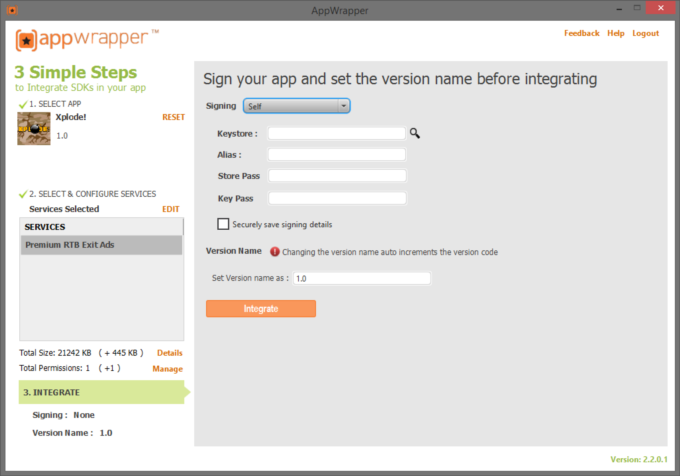Select Premium RTB Exit Ads service row
Image resolution: width=680 pixels, height=476 pixels.
101,245
